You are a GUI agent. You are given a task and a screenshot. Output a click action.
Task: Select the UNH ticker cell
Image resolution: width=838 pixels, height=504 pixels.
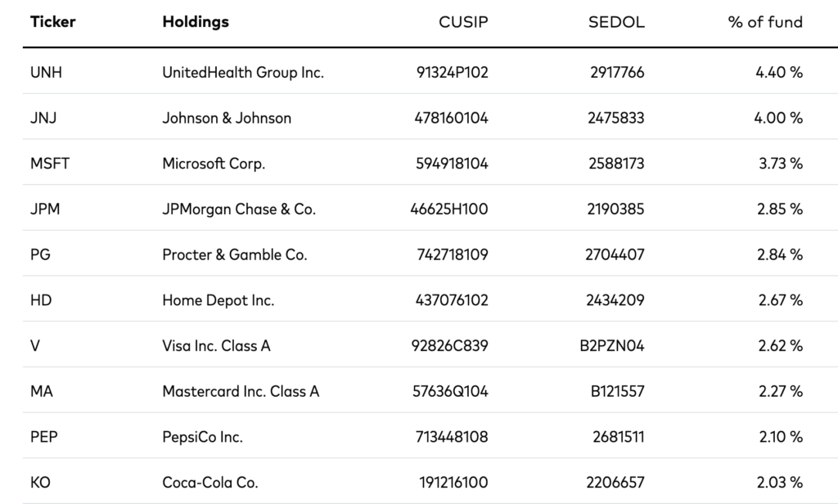[46, 72]
